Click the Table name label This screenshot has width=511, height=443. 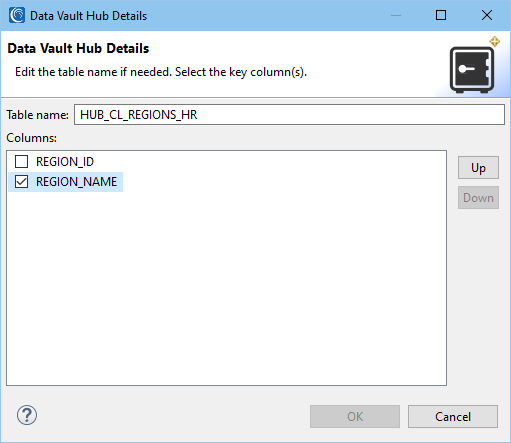click(38, 115)
